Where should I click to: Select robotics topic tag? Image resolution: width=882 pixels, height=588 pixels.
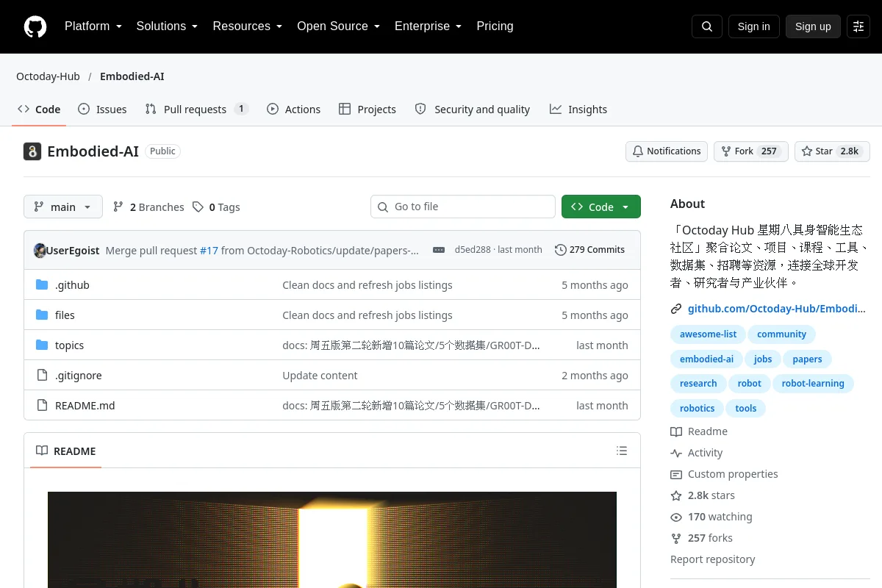(x=698, y=409)
